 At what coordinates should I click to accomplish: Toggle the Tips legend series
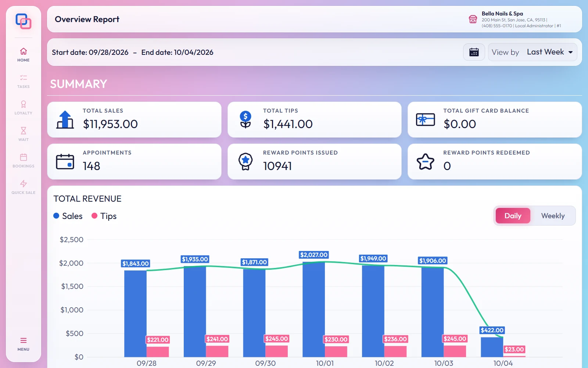tap(104, 216)
